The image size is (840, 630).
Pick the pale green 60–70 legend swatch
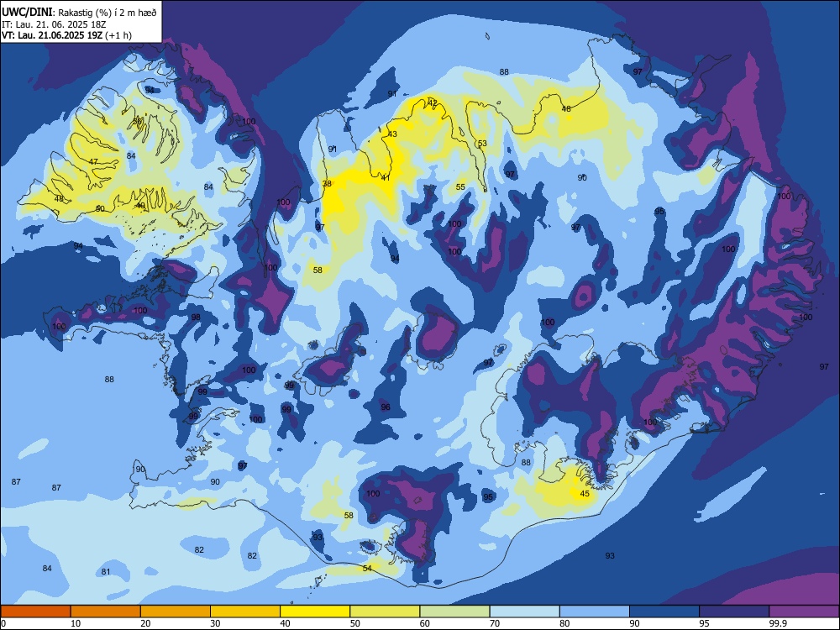454,612
